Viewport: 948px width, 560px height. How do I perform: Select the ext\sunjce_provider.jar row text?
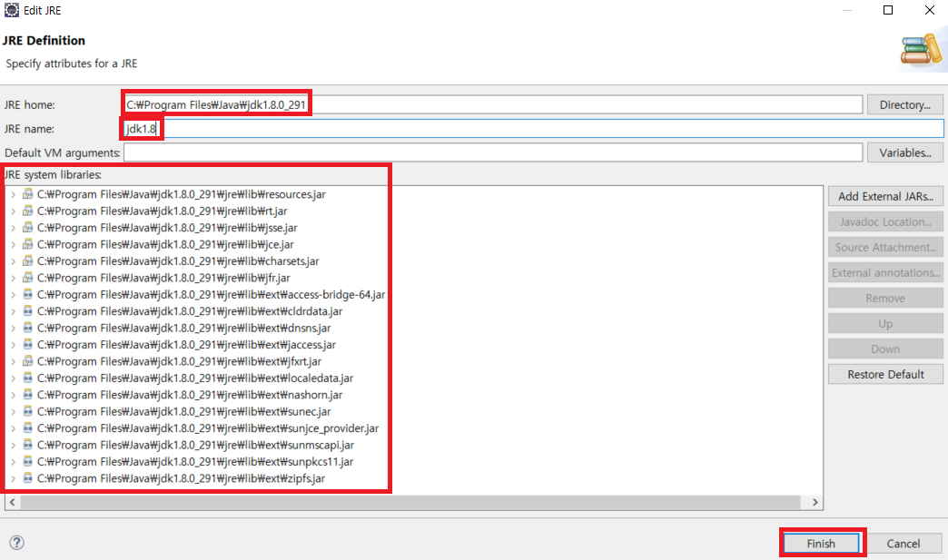[x=208, y=428]
